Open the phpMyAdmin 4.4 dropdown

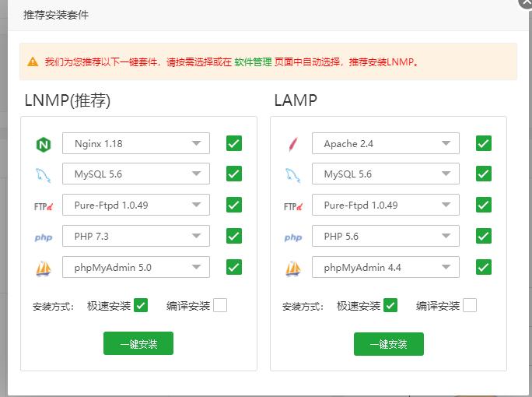pyautogui.click(x=386, y=267)
